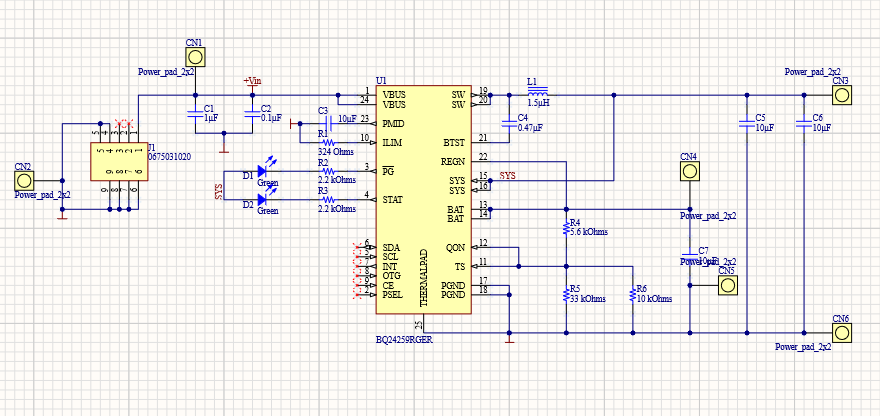880x416 pixels.
Task: Click the 1.5µH inductor value
Action: pos(538,104)
